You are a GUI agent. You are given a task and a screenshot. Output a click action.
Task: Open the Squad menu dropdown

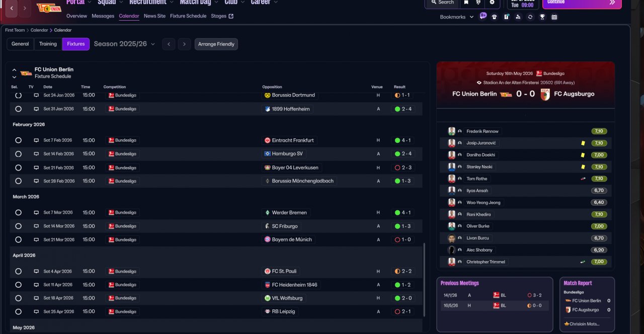(110, 3)
